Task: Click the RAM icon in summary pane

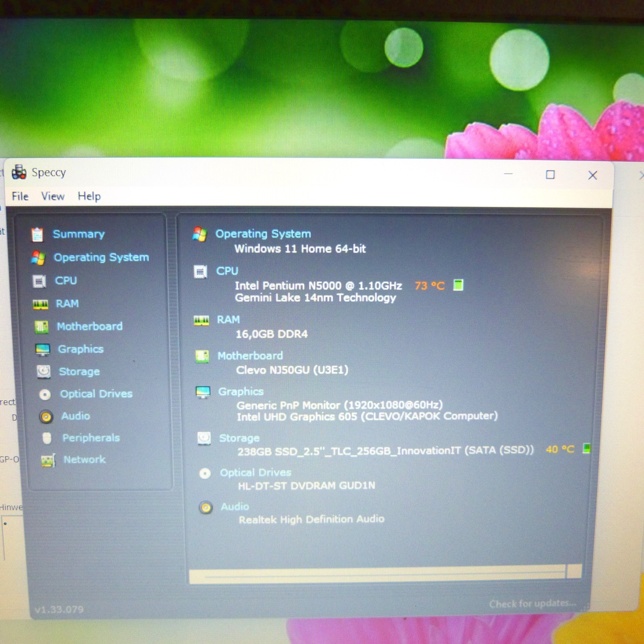Action: click(x=201, y=320)
